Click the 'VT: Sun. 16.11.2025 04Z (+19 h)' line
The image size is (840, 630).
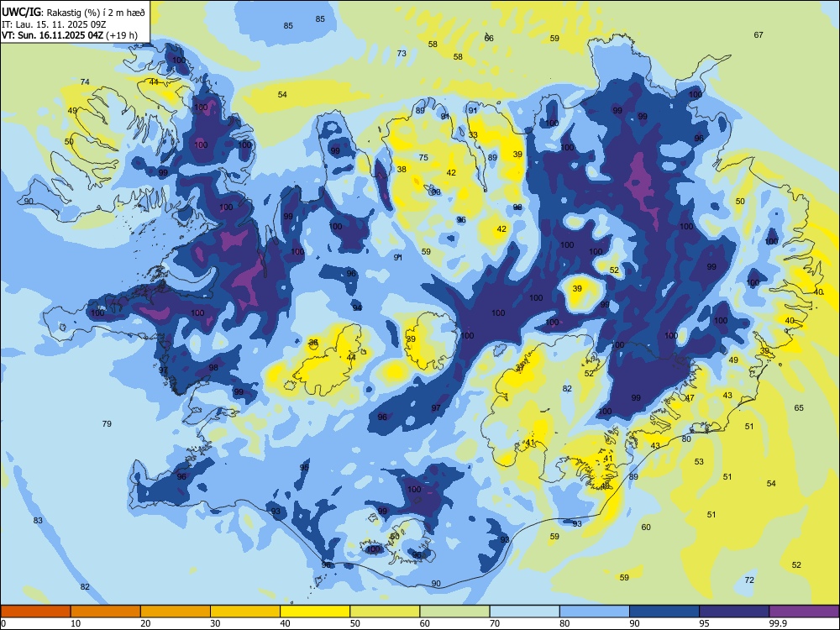69,35
